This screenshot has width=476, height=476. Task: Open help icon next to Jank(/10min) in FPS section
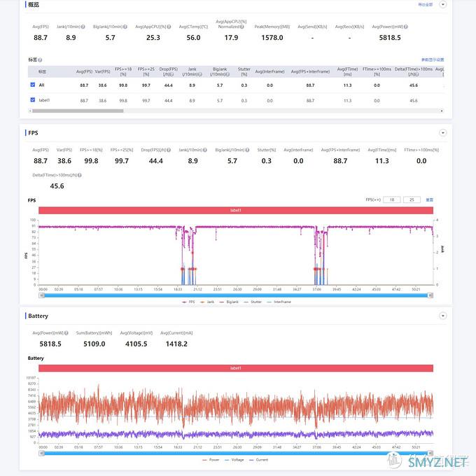pos(205,150)
